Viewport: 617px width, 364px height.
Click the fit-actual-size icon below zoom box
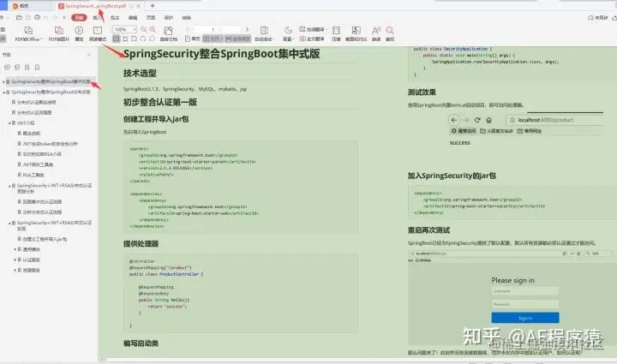[116, 39]
